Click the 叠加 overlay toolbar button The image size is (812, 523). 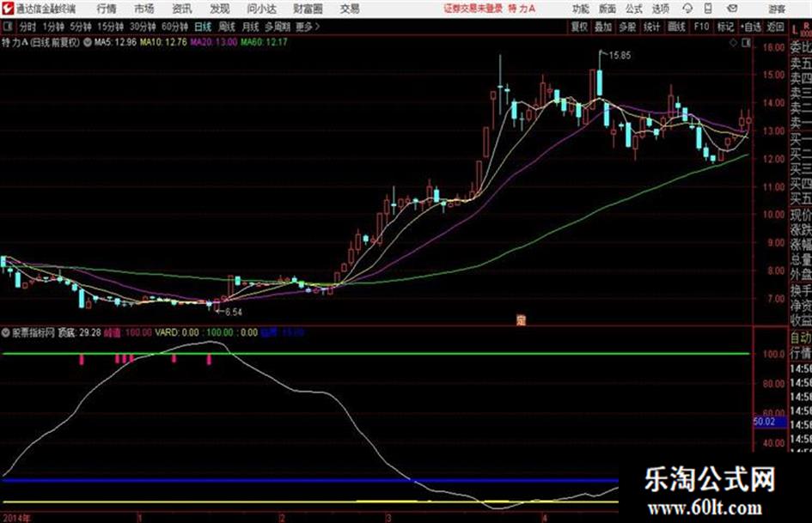click(603, 27)
